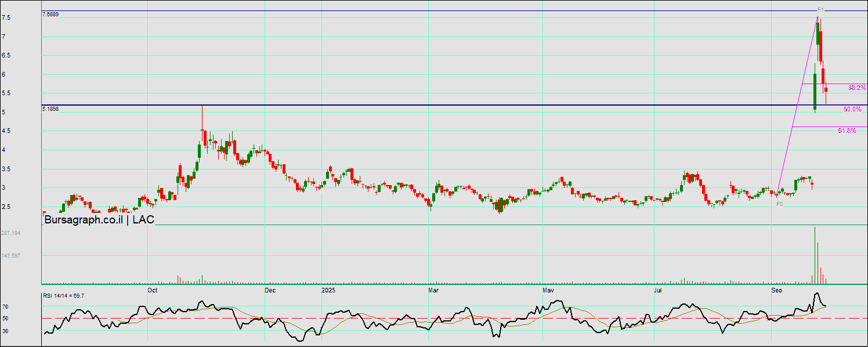The image size is (868, 347).
Task: Click the tallest green volume bar
Action: point(815,255)
